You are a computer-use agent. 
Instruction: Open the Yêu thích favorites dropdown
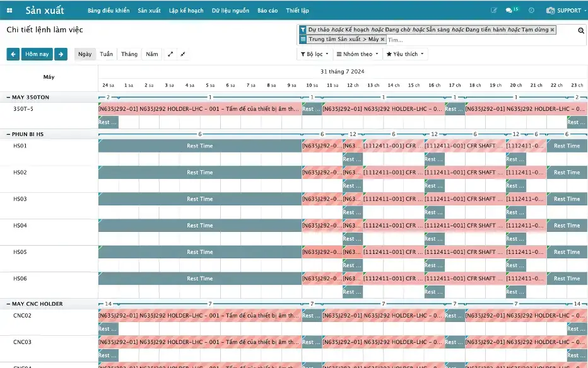(x=405, y=54)
